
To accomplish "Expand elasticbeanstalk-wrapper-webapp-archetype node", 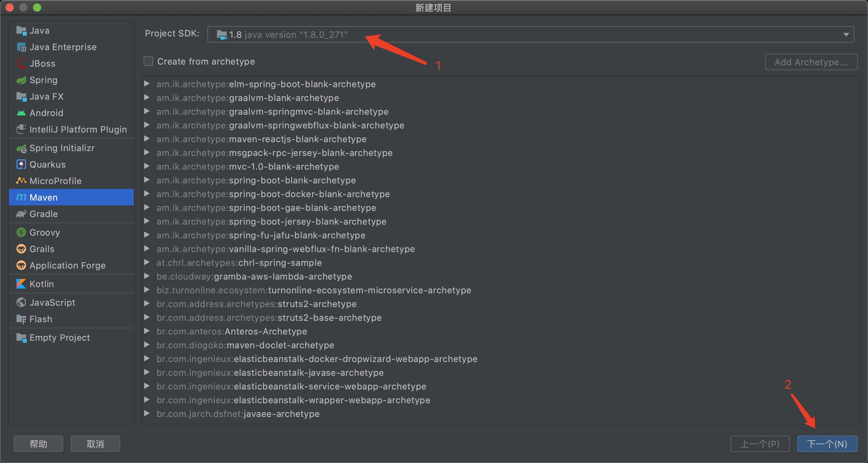I will pyautogui.click(x=147, y=399).
